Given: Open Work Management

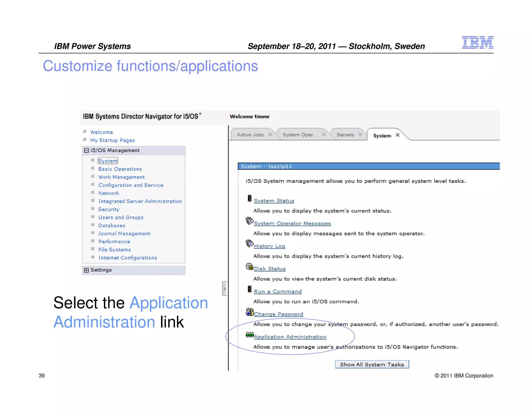Looking at the screenshot, I should (121, 177).
